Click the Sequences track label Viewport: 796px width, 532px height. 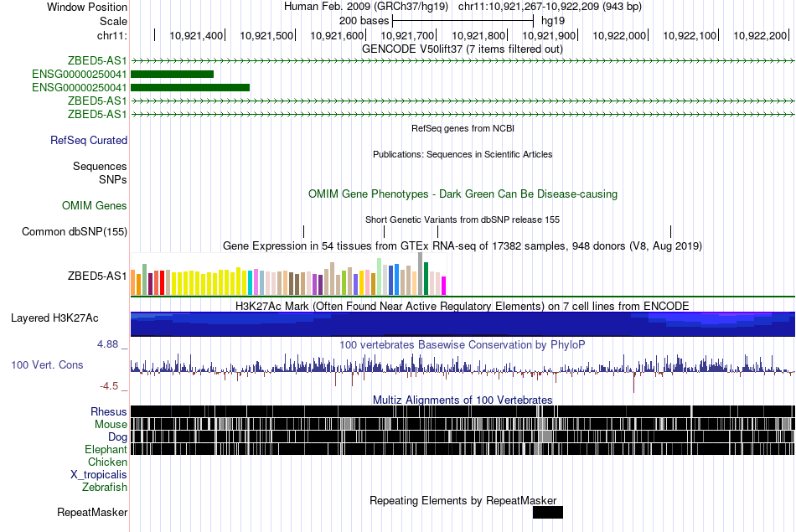click(100, 167)
